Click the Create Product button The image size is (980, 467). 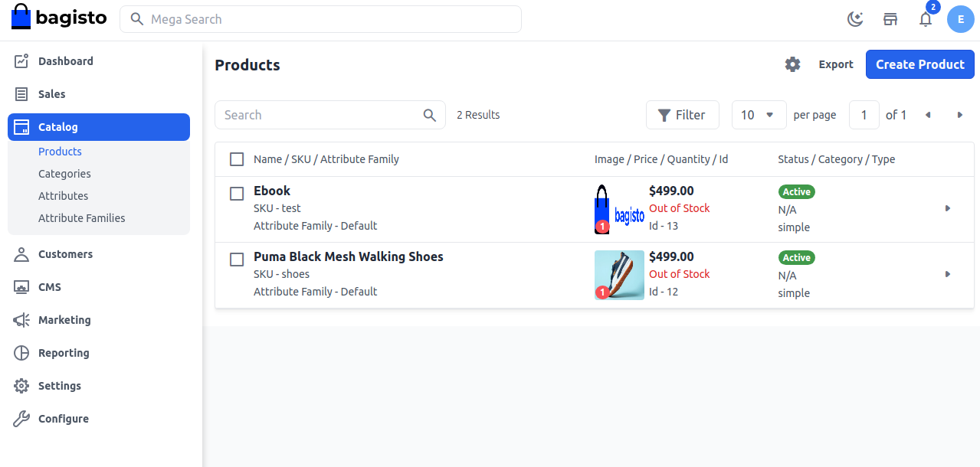click(x=919, y=64)
